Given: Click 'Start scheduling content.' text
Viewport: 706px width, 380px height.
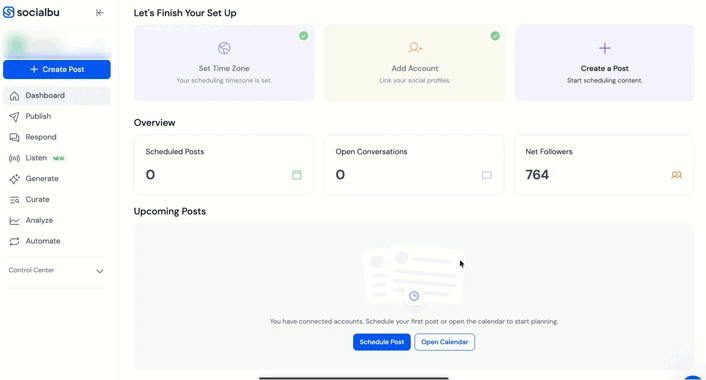Looking at the screenshot, I should click(605, 81).
